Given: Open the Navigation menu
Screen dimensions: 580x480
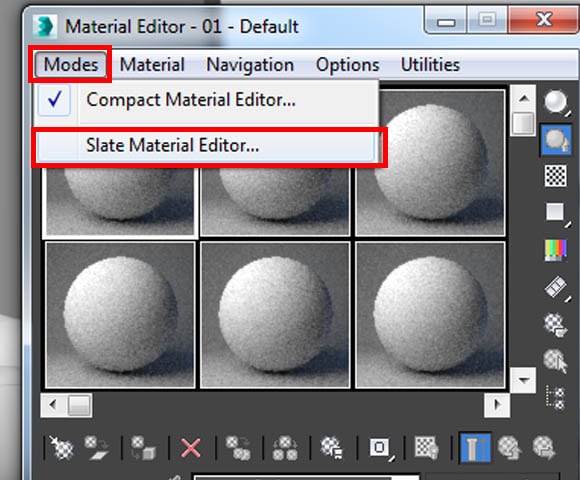Looking at the screenshot, I should tap(250, 65).
